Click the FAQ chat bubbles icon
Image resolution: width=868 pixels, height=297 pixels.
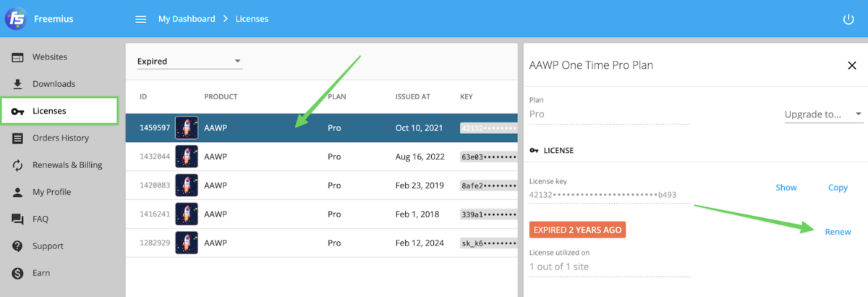point(18,219)
